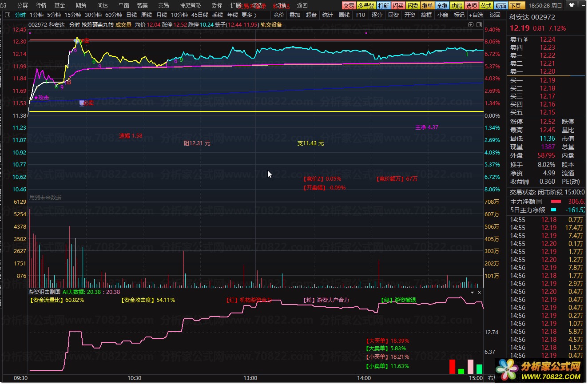Click the F10 company info button
This screenshot has width=588, height=384.
click(x=360, y=15)
